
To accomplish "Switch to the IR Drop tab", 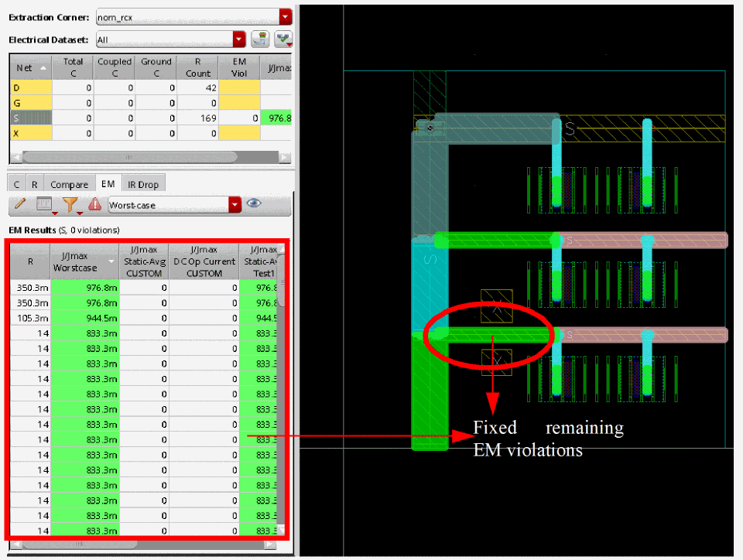I will coord(143,184).
